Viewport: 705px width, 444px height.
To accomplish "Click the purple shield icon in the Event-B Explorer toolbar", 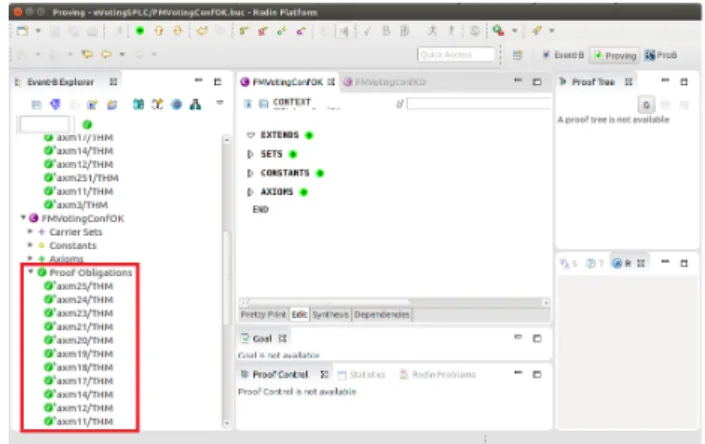I will click(55, 105).
